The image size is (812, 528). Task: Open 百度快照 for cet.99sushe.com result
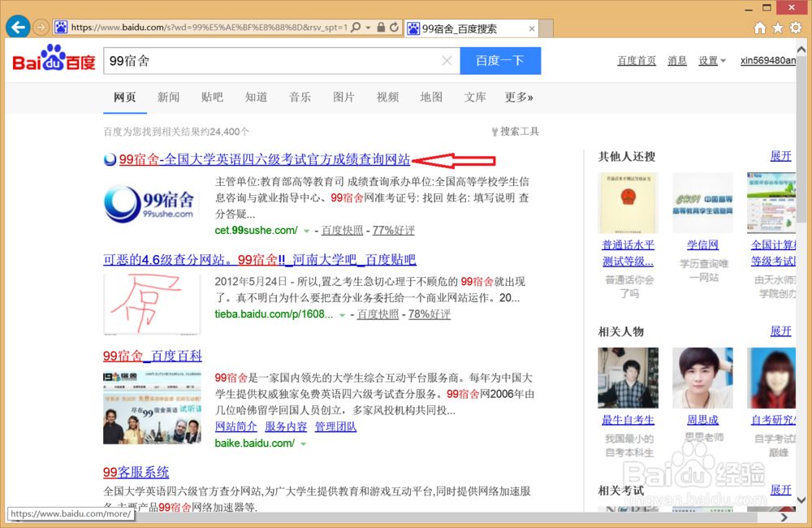point(342,230)
